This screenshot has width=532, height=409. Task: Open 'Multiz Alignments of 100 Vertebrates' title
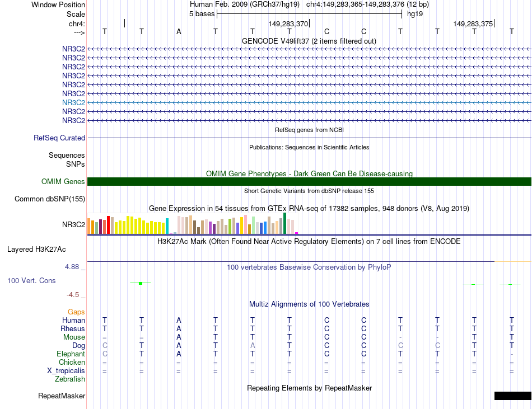[309, 304]
